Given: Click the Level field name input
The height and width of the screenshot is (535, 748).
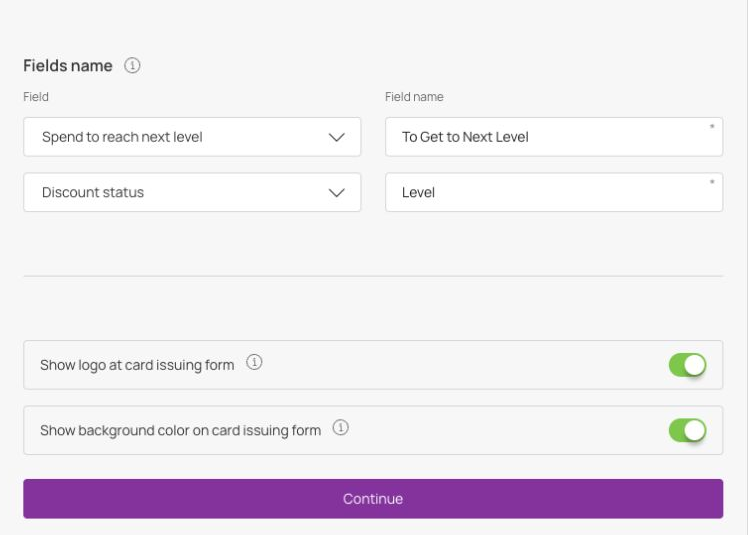Looking at the screenshot, I should [554, 192].
